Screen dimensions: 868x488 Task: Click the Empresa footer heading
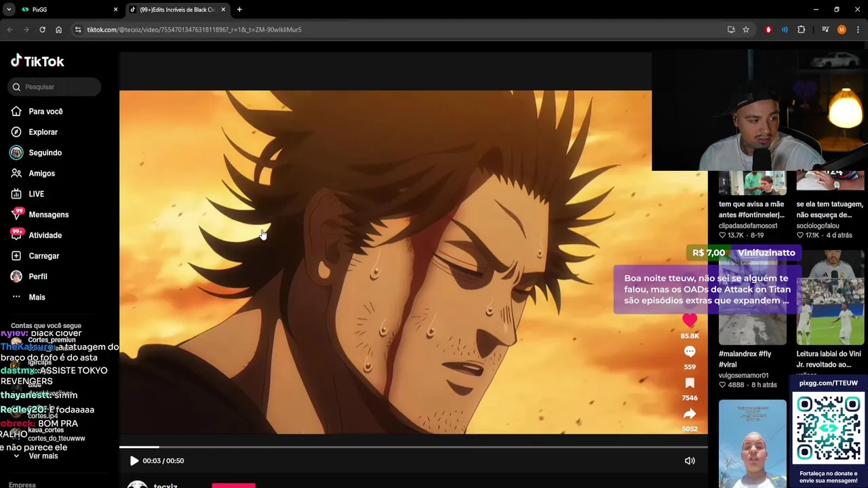pyautogui.click(x=22, y=485)
